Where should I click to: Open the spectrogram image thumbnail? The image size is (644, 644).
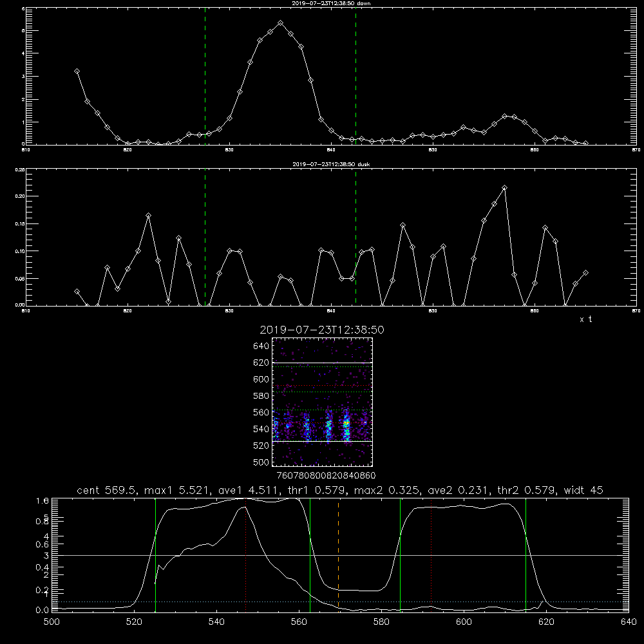pos(323,402)
